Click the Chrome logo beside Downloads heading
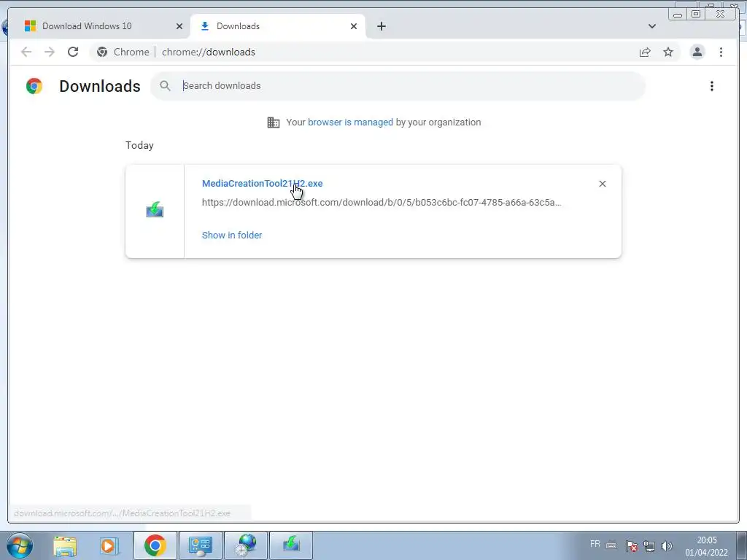 pos(34,86)
